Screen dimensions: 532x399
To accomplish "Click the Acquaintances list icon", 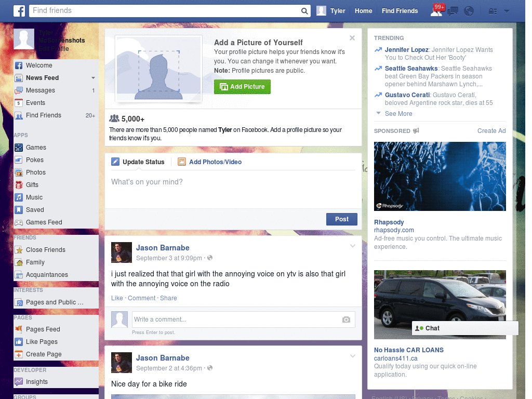I will tap(19, 275).
